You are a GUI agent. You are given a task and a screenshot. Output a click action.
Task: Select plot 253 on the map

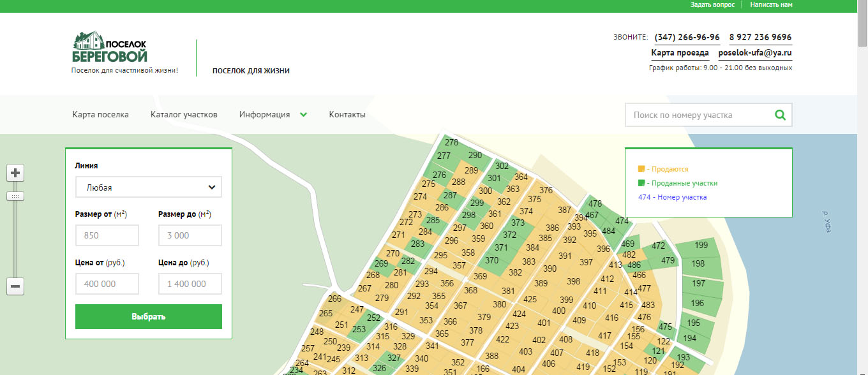[x=359, y=330]
